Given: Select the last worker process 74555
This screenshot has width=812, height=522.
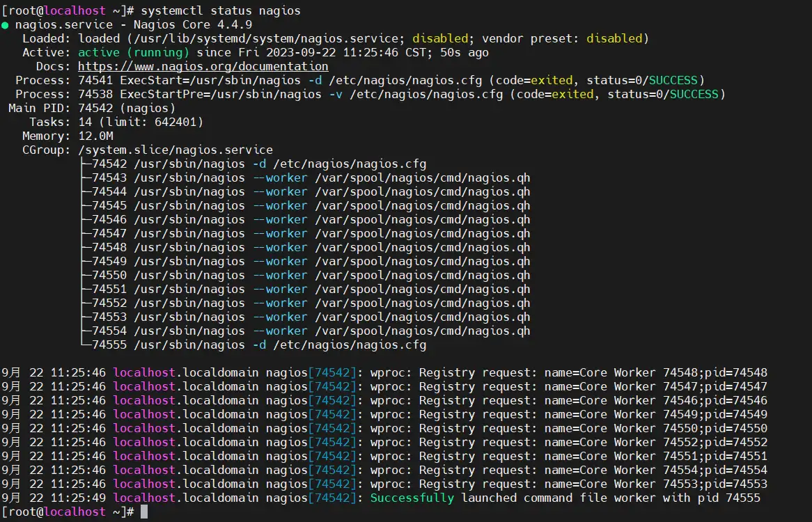Looking at the screenshot, I should click(279, 345).
